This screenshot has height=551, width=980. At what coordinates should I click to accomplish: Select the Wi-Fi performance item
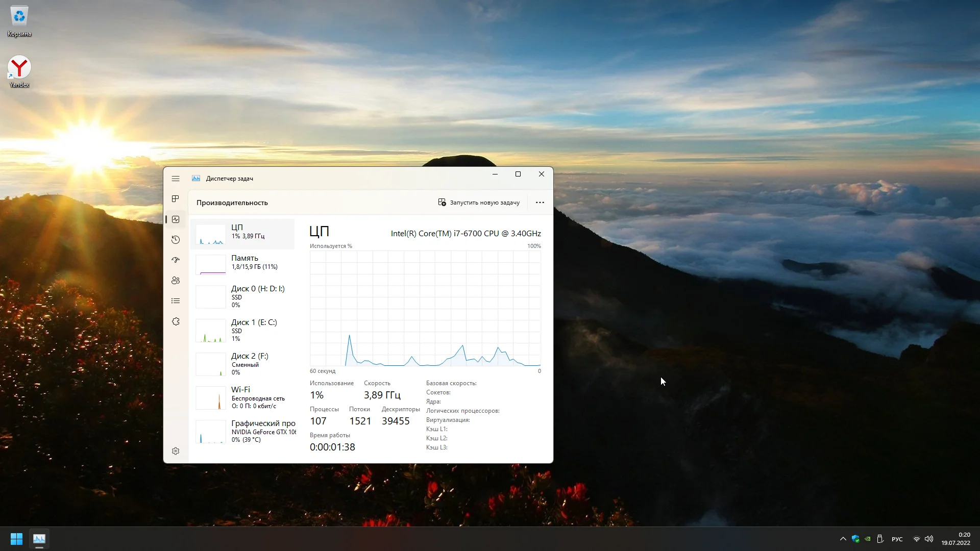[243, 397]
